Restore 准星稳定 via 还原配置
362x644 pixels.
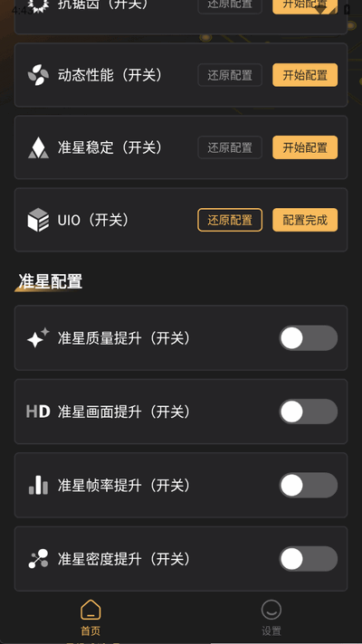pyautogui.click(x=230, y=147)
